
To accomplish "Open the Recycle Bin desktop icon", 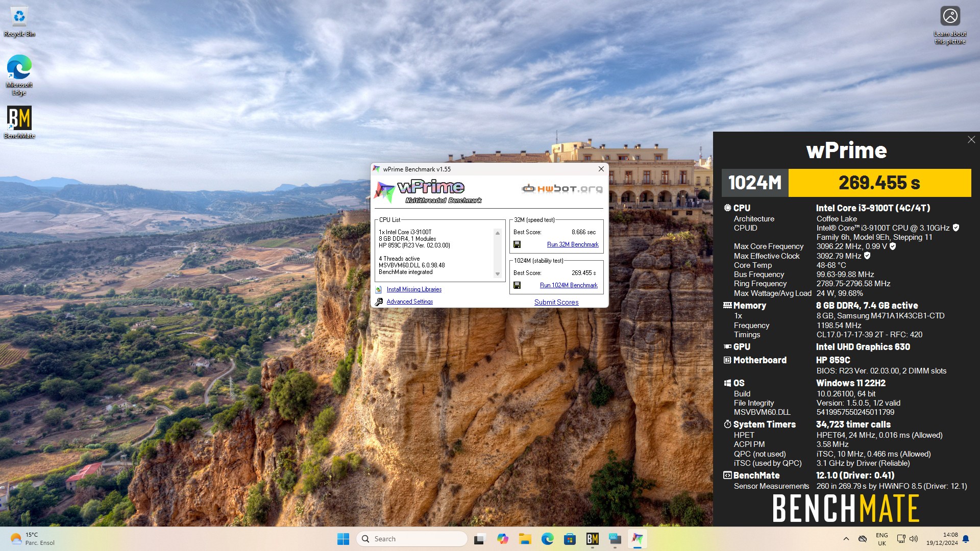I will 19,21.
